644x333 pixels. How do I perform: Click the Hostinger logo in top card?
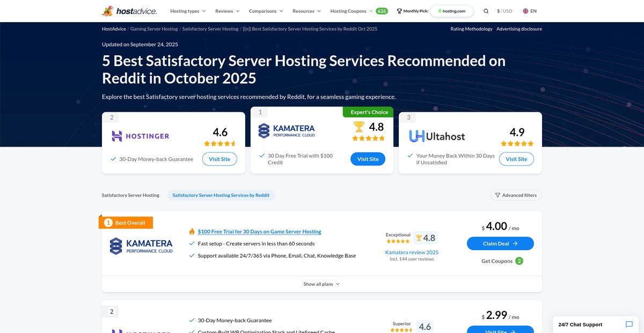pyautogui.click(x=140, y=136)
